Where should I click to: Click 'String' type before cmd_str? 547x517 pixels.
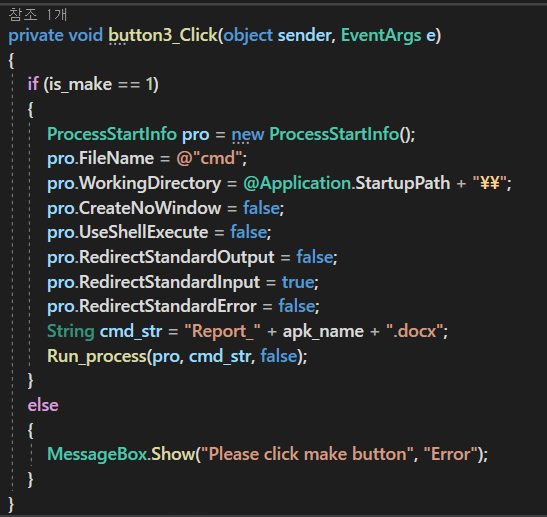coord(71,331)
